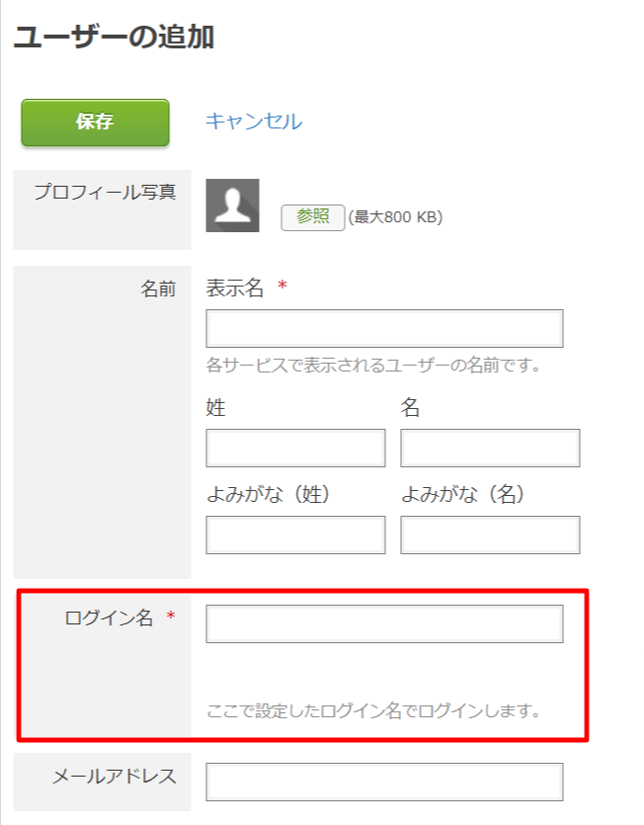Click the (最大800 KB) size note
Image resolution: width=644 pixels, height=825 pixels.
tap(396, 217)
